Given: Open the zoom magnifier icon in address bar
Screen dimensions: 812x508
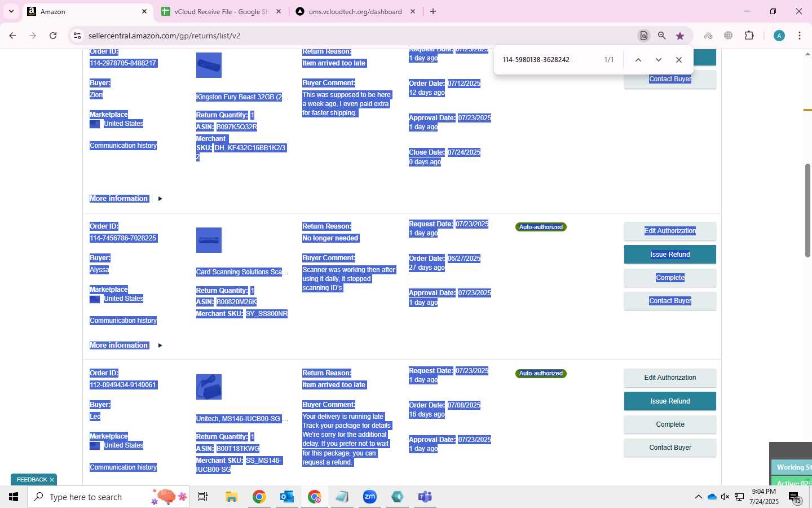Looking at the screenshot, I should [x=662, y=36].
